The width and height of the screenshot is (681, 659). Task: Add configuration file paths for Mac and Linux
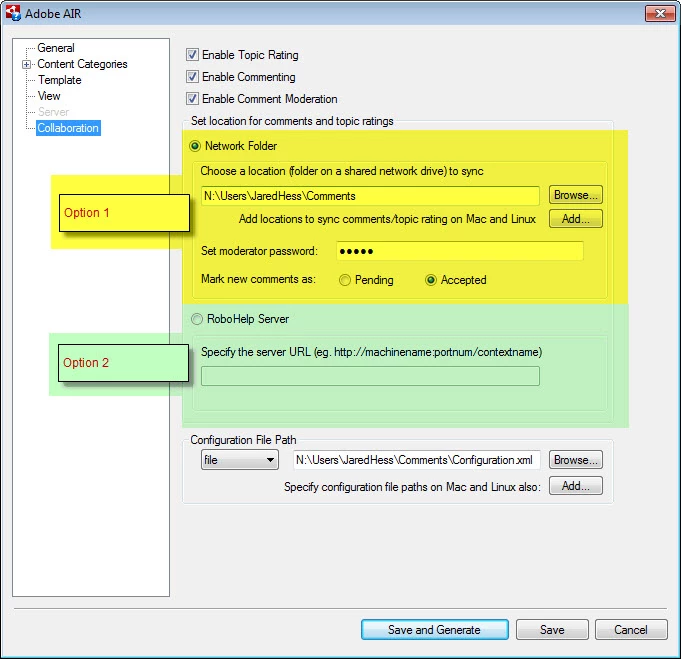pos(575,486)
